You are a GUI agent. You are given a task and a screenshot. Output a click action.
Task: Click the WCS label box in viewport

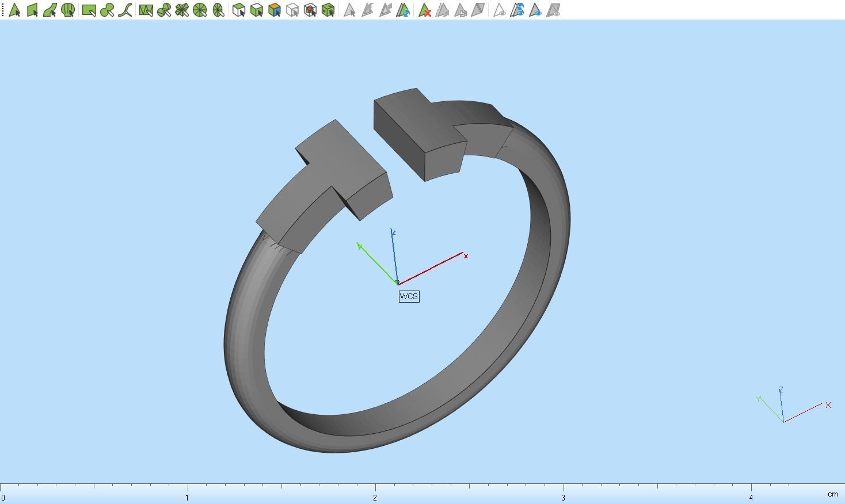pos(409,296)
